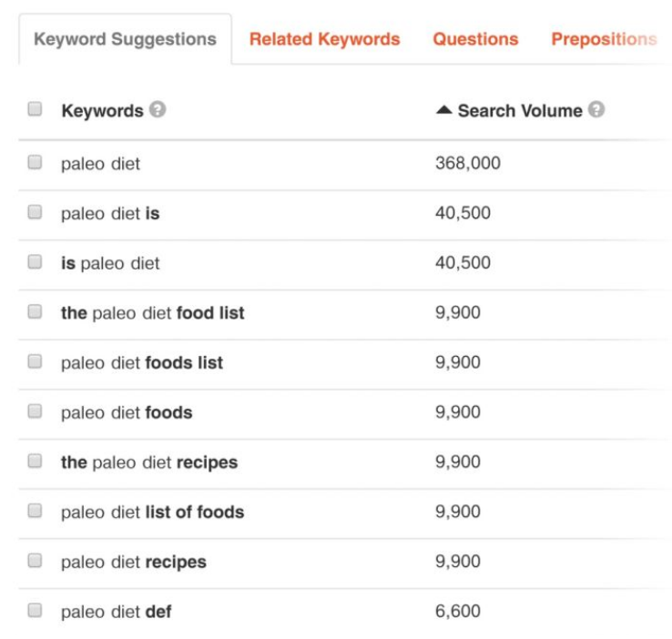
Task: Check the select-all keywords checkbox
Action: tap(35, 109)
